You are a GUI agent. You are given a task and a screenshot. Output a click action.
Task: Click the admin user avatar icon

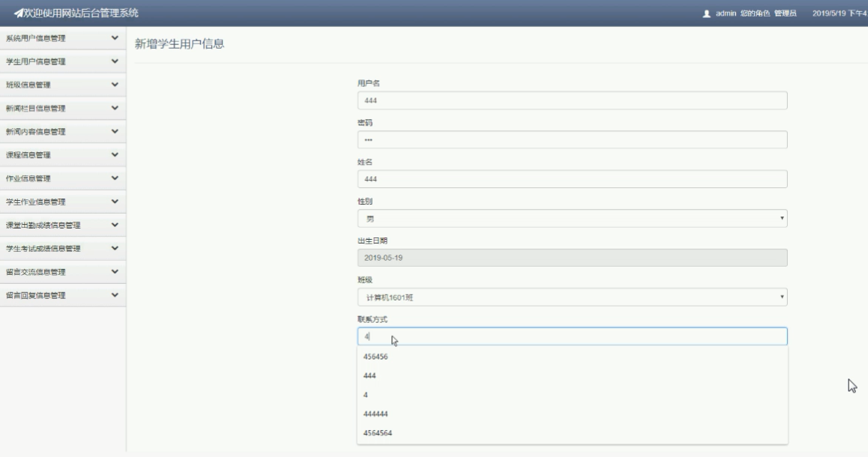706,13
